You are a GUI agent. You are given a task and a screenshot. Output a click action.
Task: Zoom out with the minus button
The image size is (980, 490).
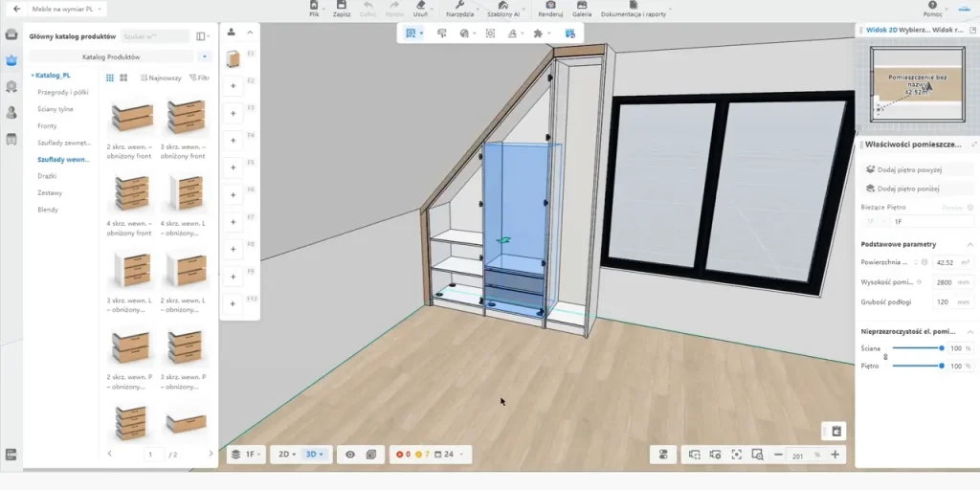point(778,455)
